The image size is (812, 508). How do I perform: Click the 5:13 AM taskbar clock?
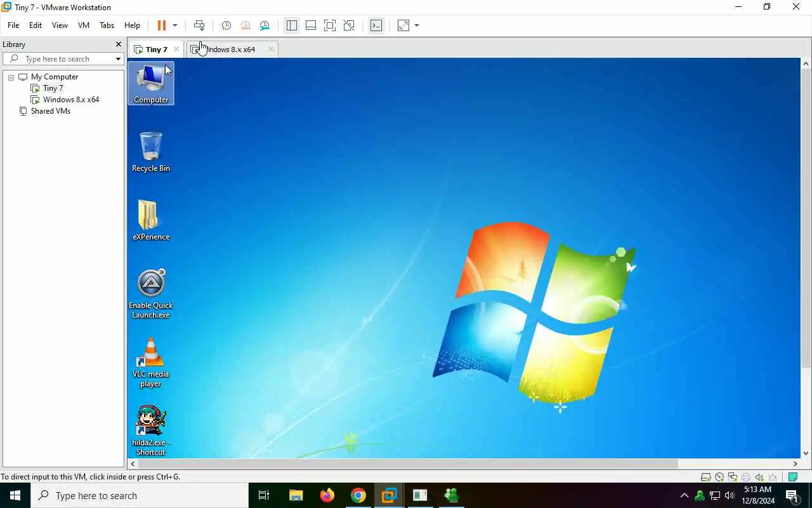[757, 495]
